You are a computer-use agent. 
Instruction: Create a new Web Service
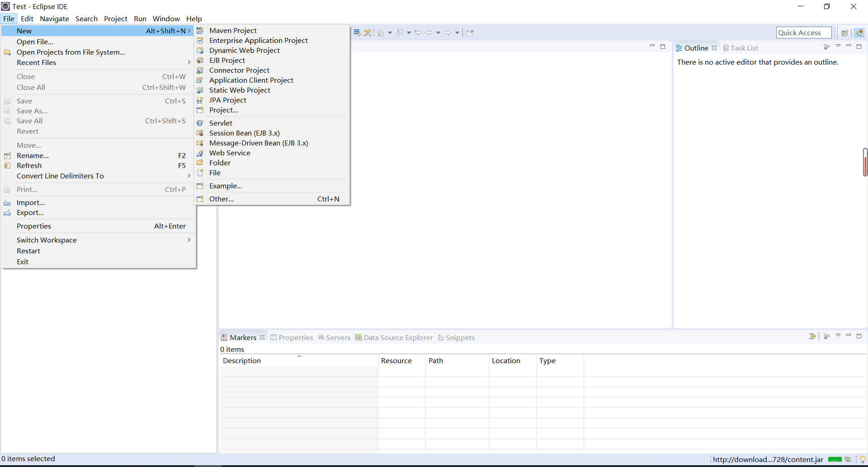tap(272, 153)
